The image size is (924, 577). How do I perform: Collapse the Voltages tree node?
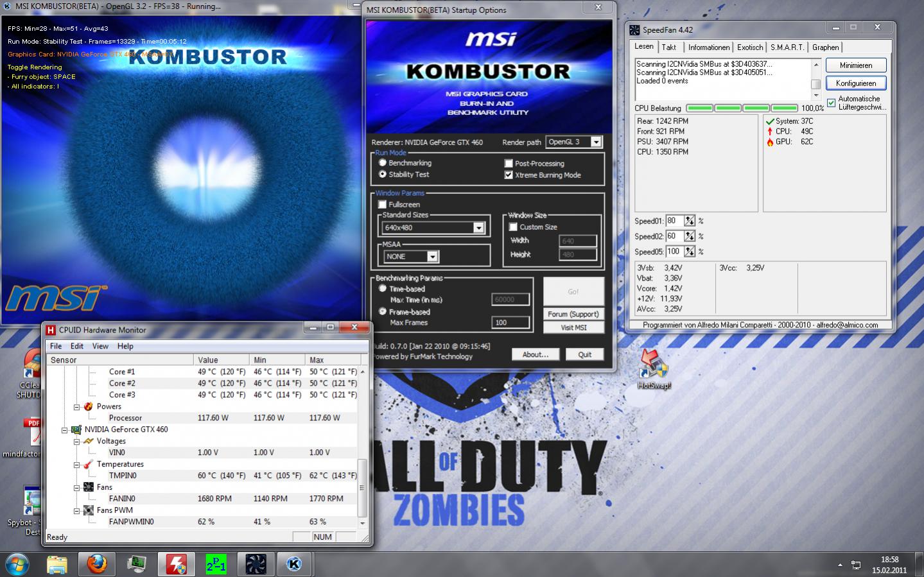pyautogui.click(x=76, y=442)
